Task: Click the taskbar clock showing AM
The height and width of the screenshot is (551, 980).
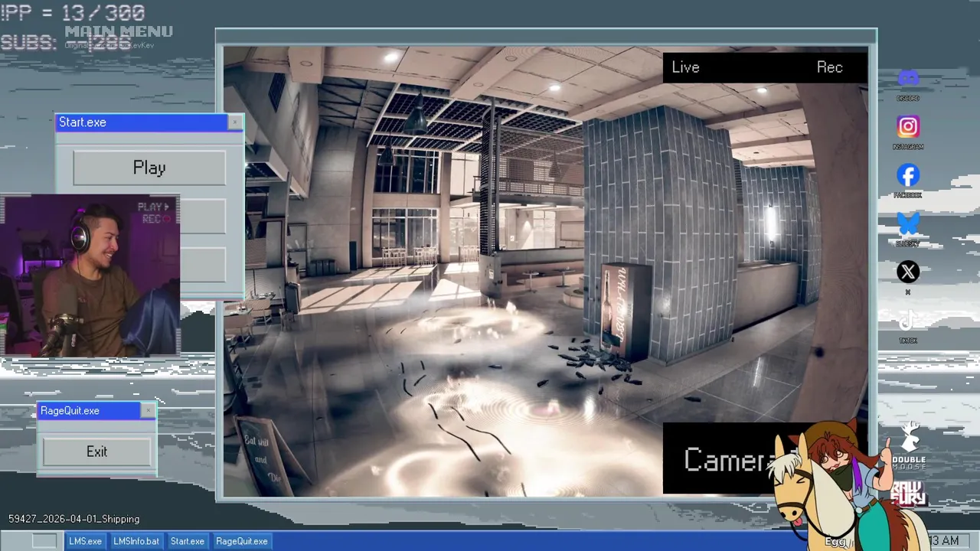Action: (944, 541)
